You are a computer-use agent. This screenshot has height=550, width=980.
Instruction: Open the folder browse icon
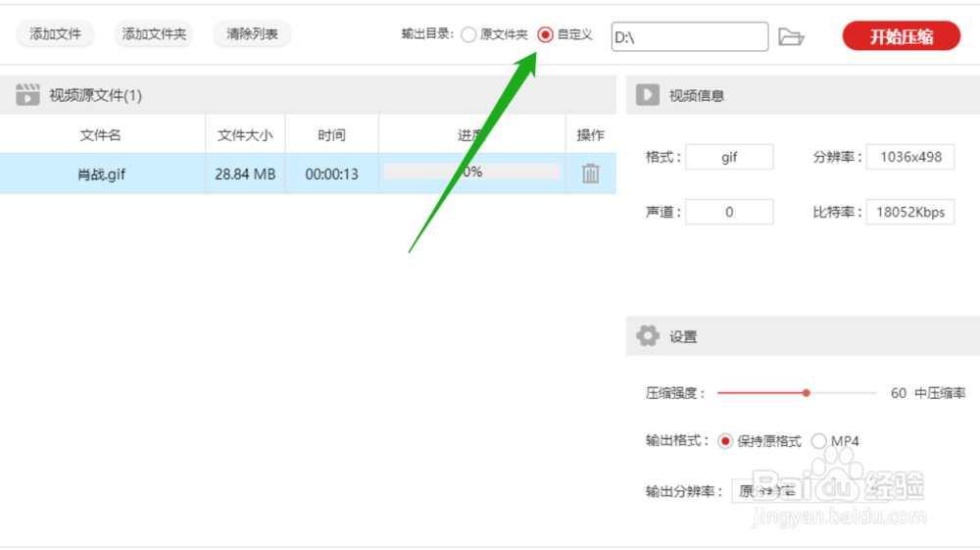point(791,37)
